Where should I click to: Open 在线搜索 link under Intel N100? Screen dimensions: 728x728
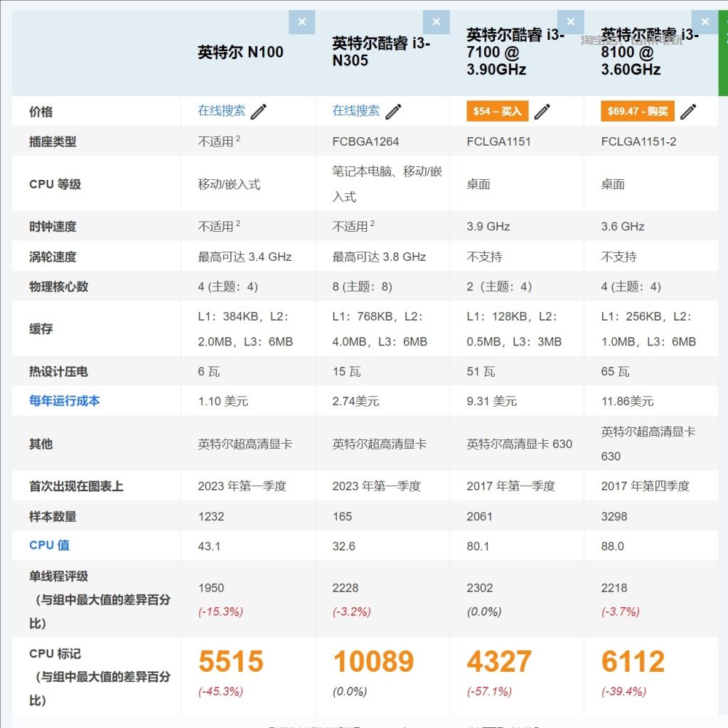coord(222,111)
